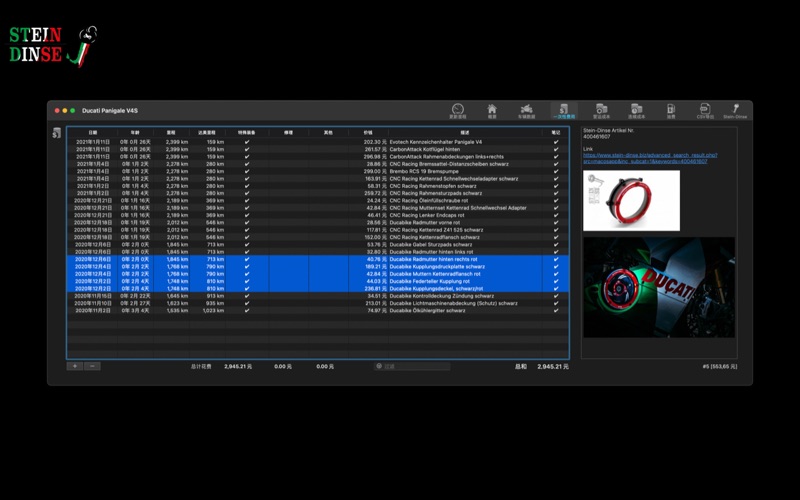
Task: Open operating costs gear-and-coins icon
Action: [x=602, y=111]
